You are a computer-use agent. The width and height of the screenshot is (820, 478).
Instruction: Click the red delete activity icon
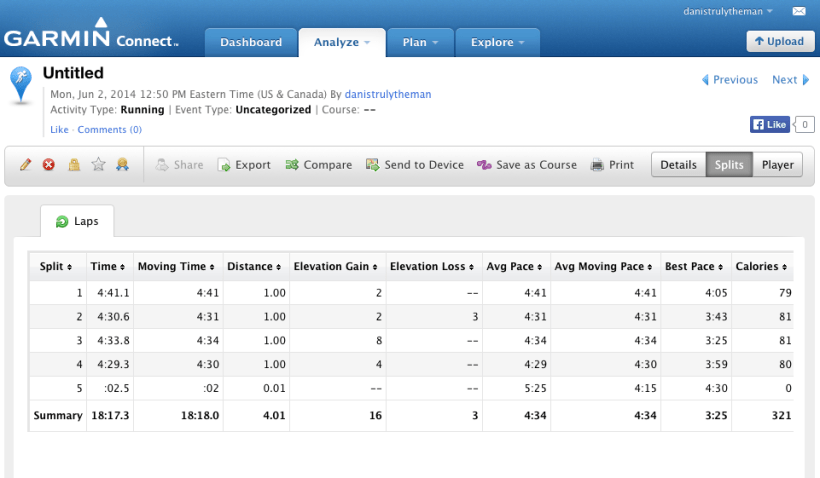tap(49, 165)
